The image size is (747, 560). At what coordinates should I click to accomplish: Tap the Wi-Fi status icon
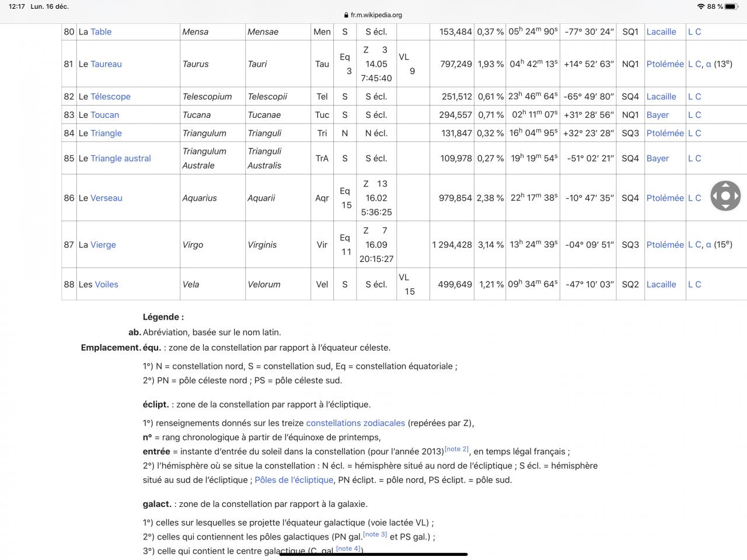coord(700,6)
